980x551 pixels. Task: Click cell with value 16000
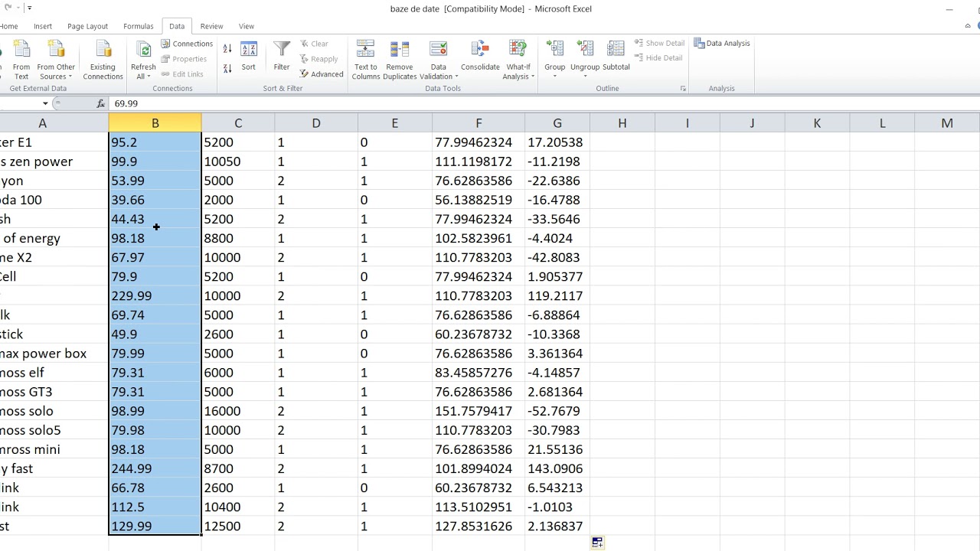click(238, 411)
